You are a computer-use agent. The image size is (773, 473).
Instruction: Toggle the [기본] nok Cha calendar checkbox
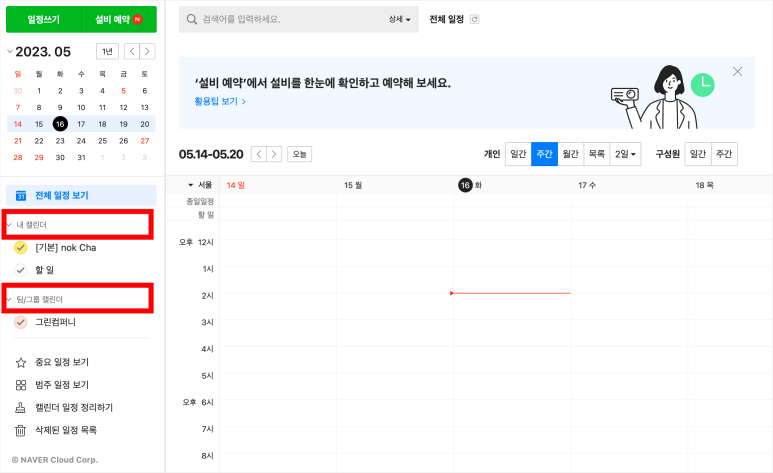pos(20,248)
